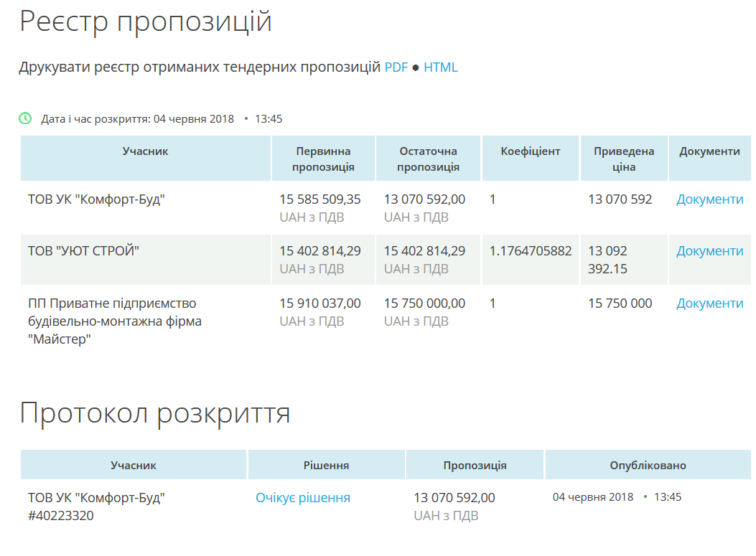Click the "Рішення" column header in protocol table
This screenshot has width=756, height=556.
tap(326, 466)
